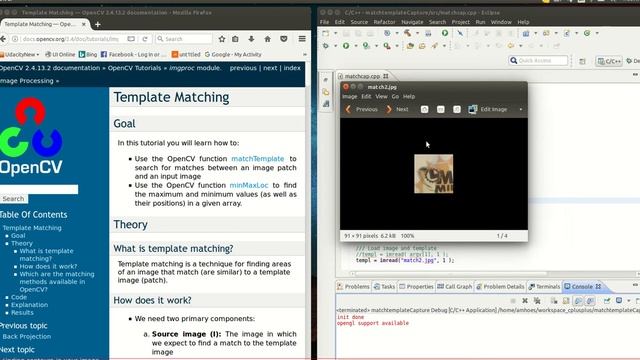Open the image viewer toolbar overflow arrow
Viewport: 640px width, 360px height.
[520, 109]
